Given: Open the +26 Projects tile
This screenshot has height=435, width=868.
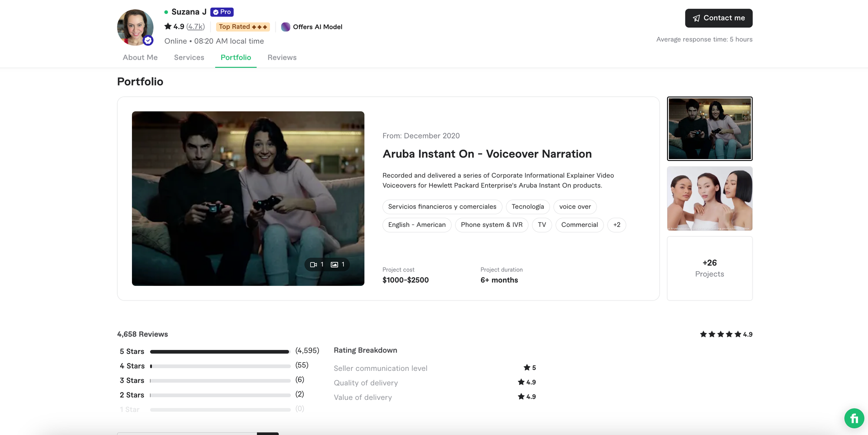Looking at the screenshot, I should [710, 268].
